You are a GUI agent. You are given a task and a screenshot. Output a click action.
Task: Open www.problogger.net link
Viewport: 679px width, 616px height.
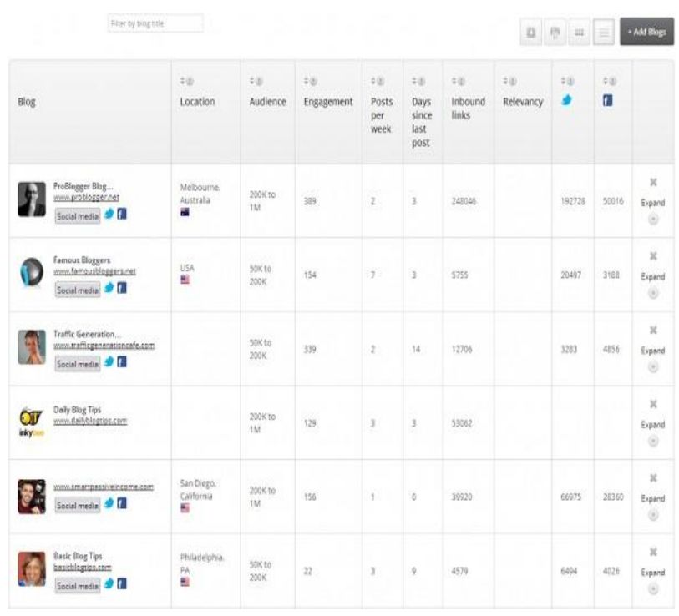[x=86, y=199]
